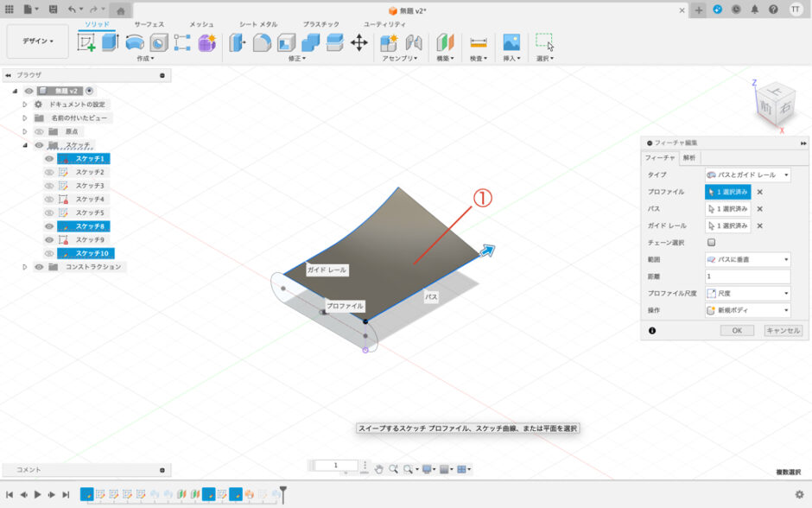Click the Inspect measure ruler icon

pyautogui.click(x=477, y=42)
